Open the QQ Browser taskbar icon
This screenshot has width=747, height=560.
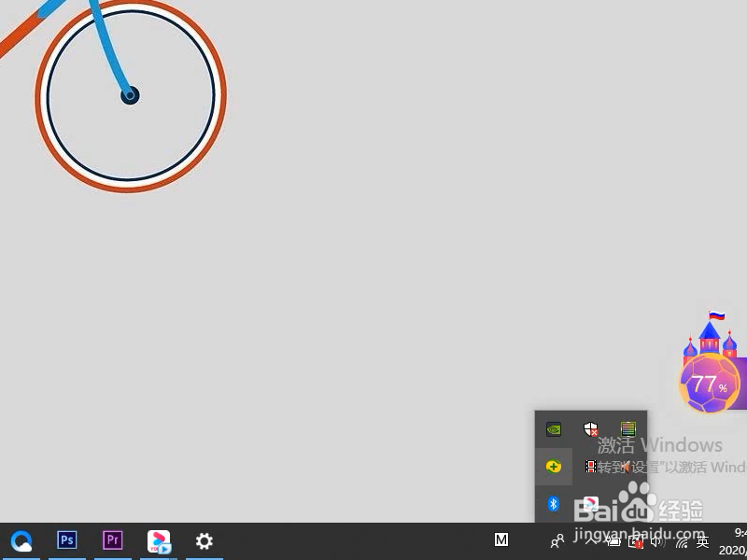pos(21,541)
